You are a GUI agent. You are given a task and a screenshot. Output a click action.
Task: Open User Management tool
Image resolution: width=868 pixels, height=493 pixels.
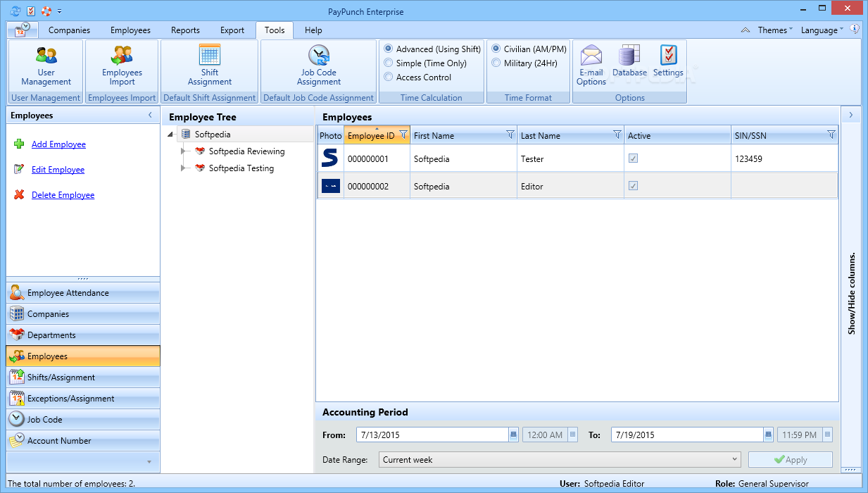tap(46, 65)
